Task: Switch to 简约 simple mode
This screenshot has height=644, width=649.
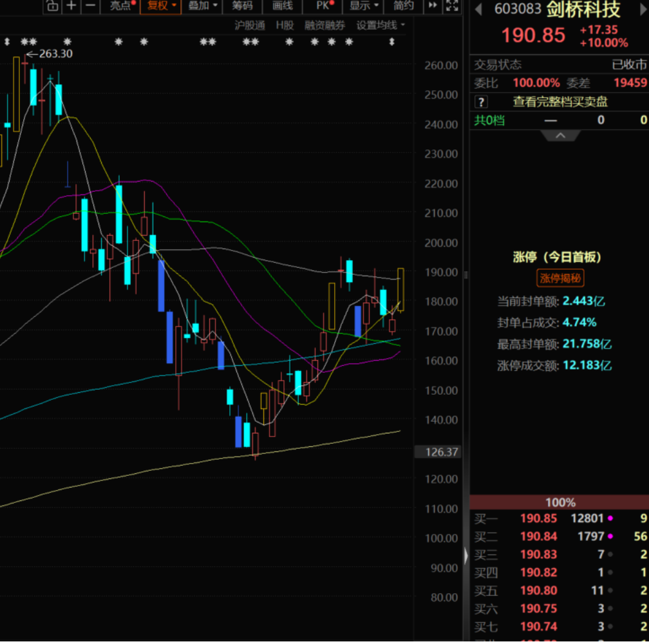Action: [x=404, y=6]
